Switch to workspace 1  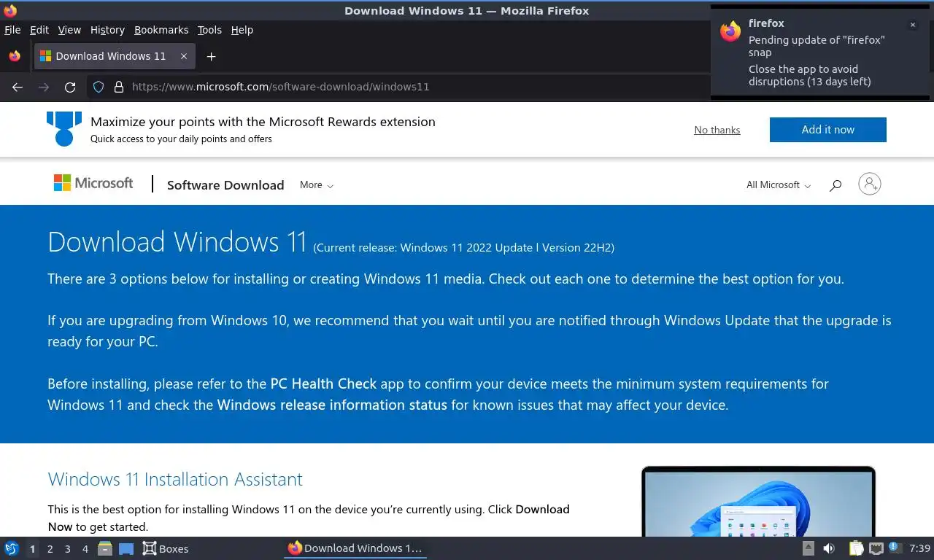click(x=32, y=548)
